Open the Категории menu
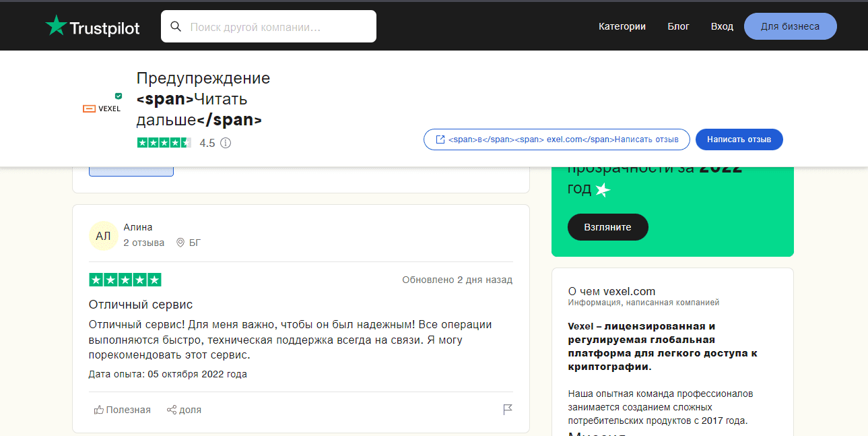 (622, 26)
